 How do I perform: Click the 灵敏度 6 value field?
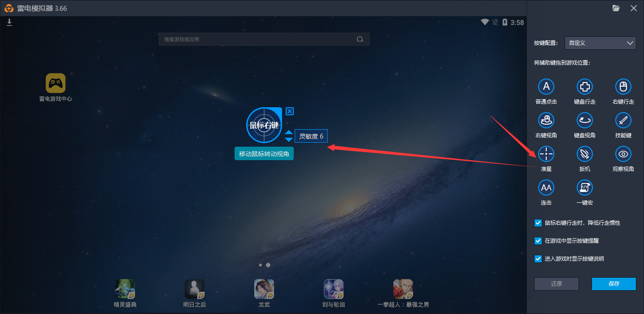[x=311, y=136]
